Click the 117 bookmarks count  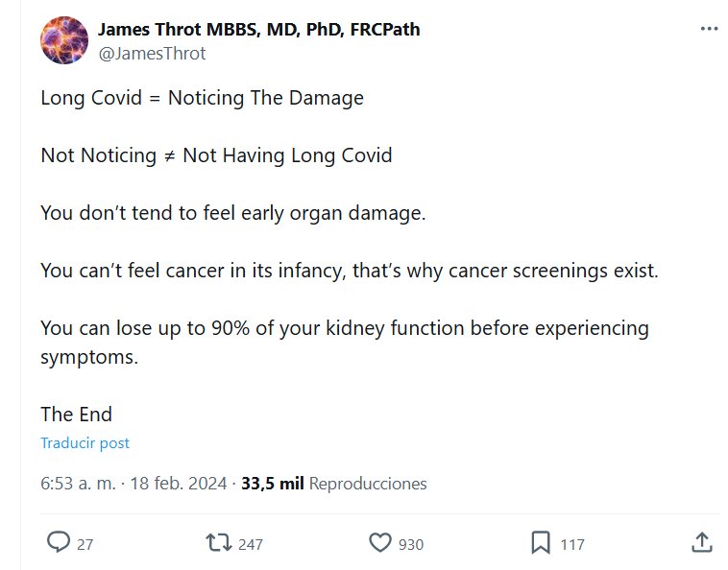click(572, 544)
